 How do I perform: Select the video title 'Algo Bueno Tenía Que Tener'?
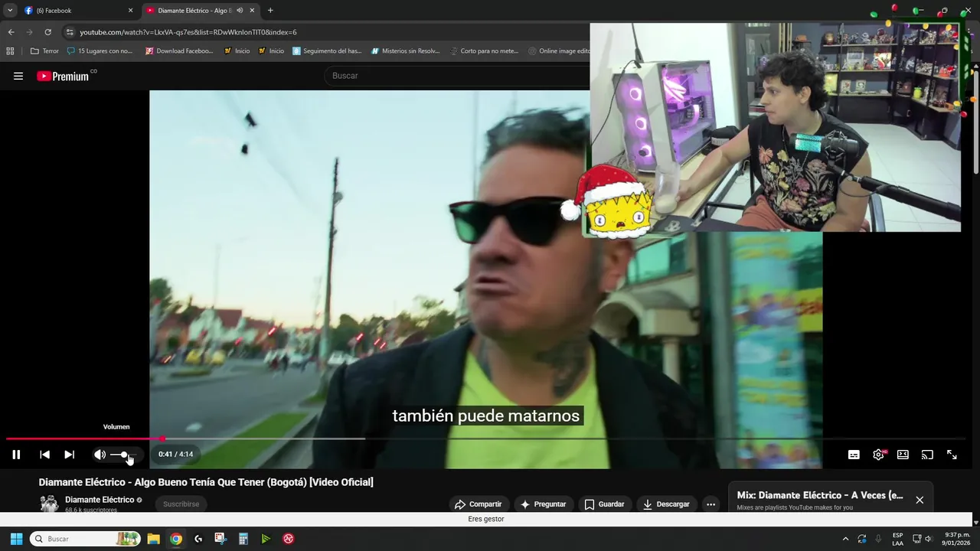point(206,482)
